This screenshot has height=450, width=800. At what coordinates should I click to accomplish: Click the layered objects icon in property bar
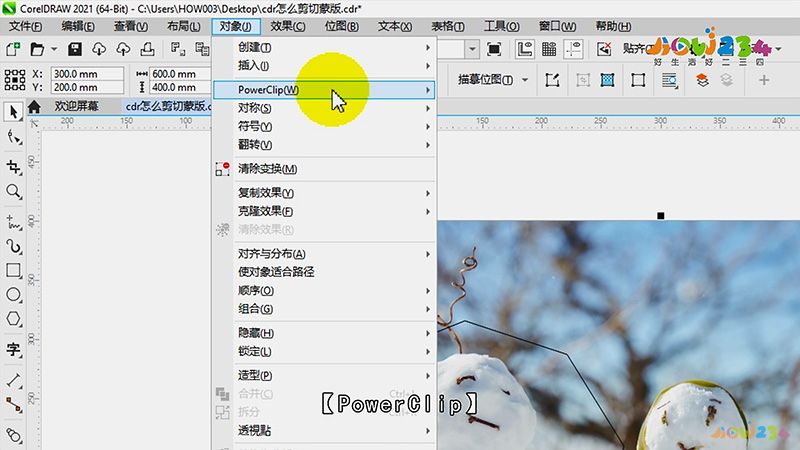point(702,80)
